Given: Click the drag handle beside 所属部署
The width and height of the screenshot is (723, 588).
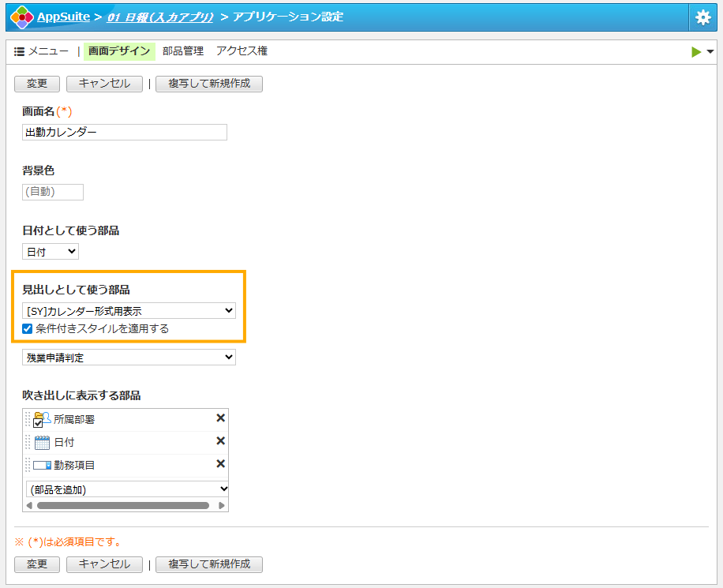Looking at the screenshot, I should point(28,419).
